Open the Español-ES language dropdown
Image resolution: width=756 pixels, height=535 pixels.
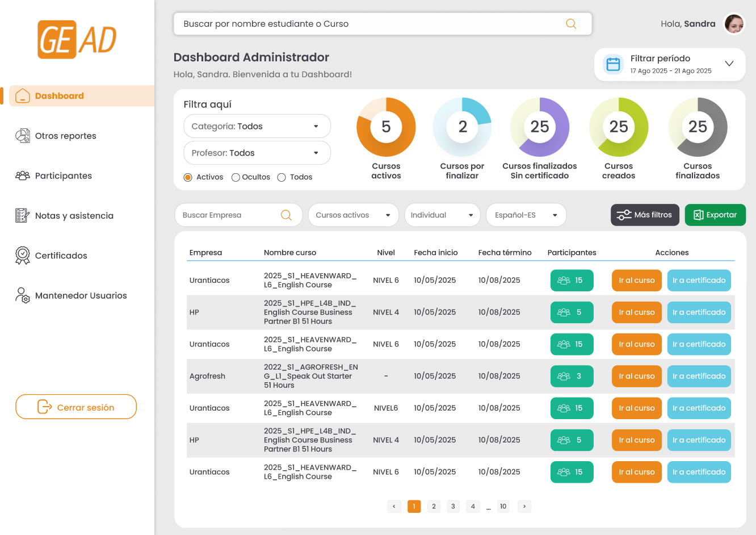tap(526, 215)
